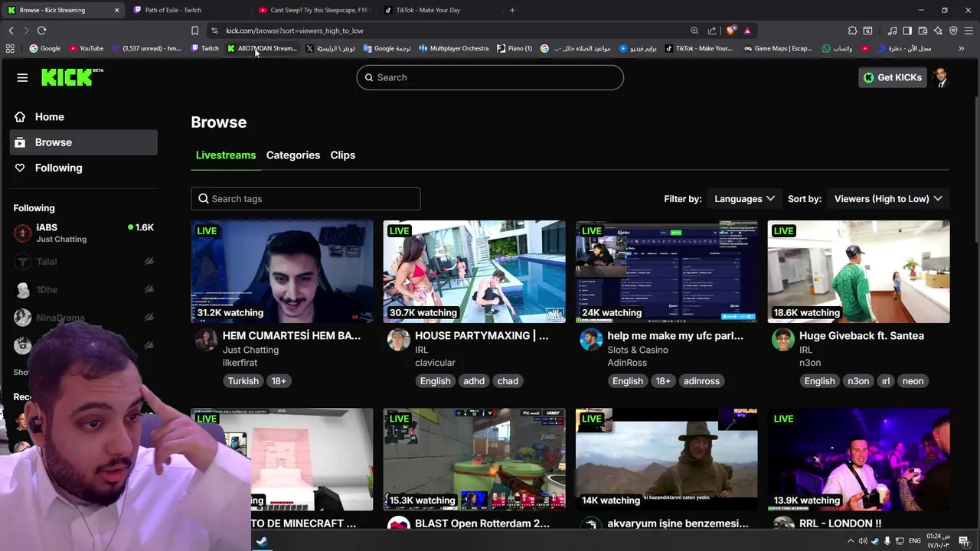Screen dimensions: 980x551
Task: Open HOUSE PARTYMAXING stream thumbnail
Action: point(474,272)
